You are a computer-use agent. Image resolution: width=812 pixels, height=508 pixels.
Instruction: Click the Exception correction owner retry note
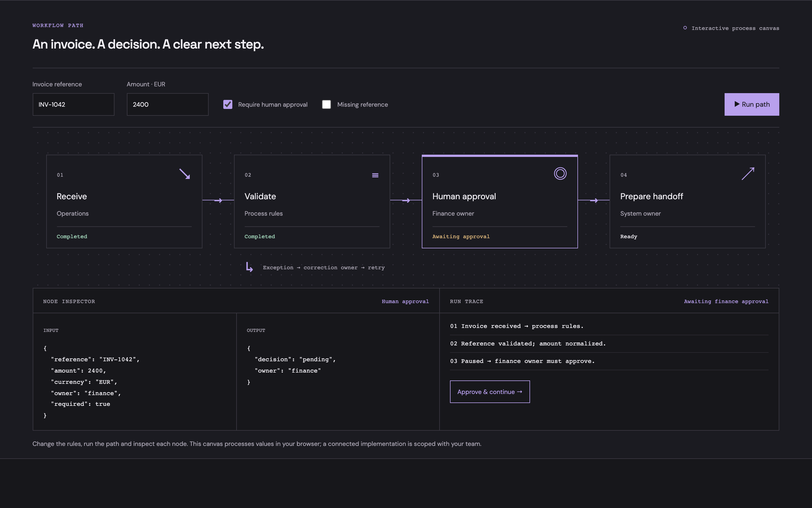pyautogui.click(x=323, y=268)
